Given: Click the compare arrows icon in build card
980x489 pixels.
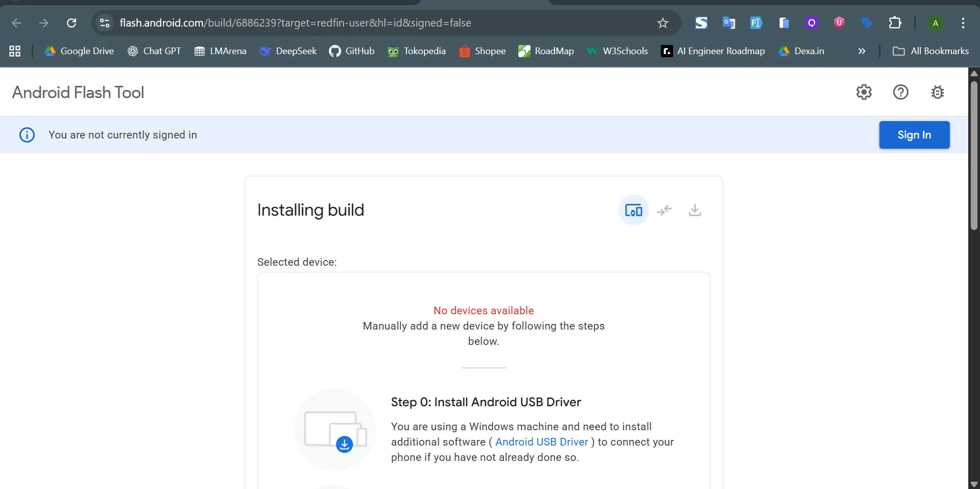Looking at the screenshot, I should click(664, 211).
